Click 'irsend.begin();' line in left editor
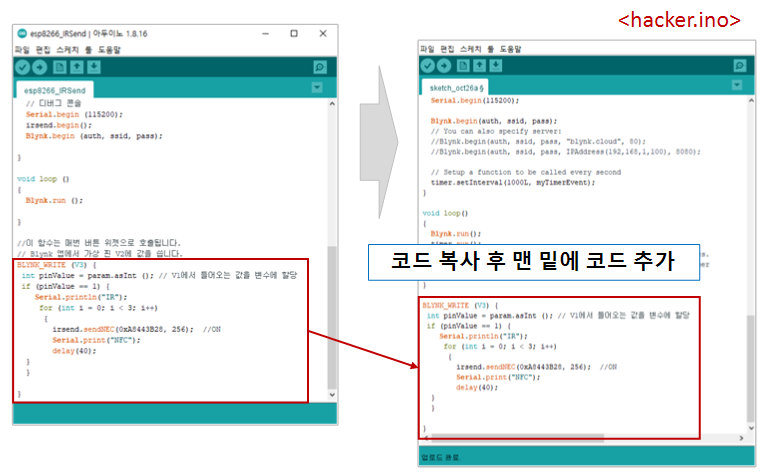765x476 pixels. tap(59, 125)
